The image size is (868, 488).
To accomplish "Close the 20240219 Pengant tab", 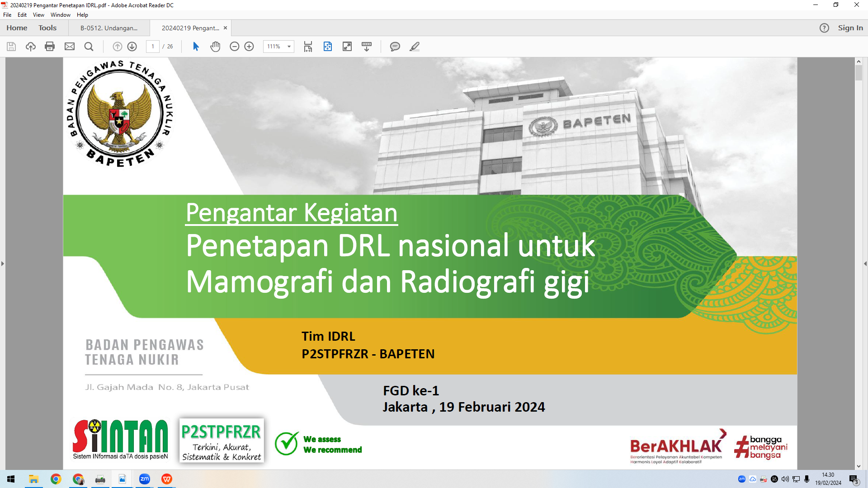I will [225, 28].
